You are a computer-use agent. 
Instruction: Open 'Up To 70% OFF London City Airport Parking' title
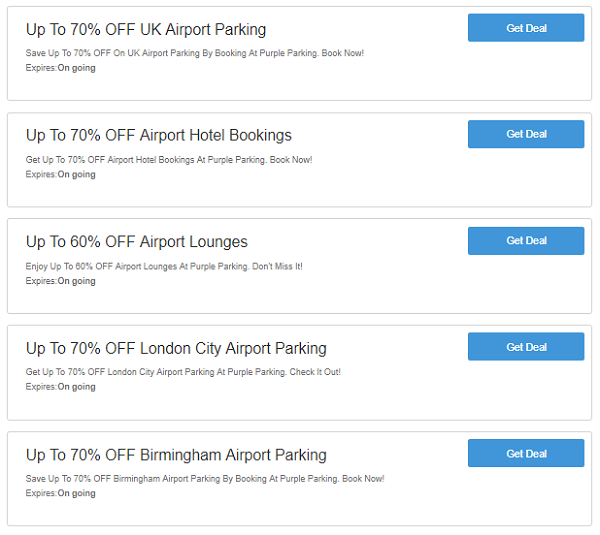[x=176, y=349]
